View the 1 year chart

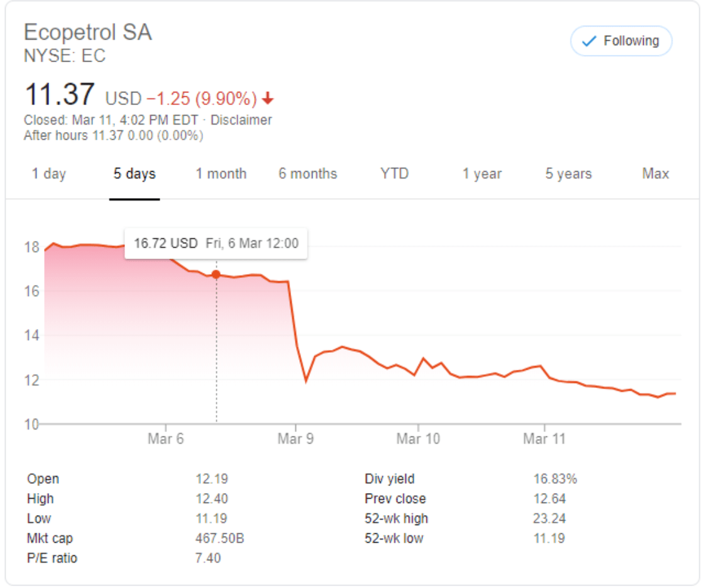[482, 174]
